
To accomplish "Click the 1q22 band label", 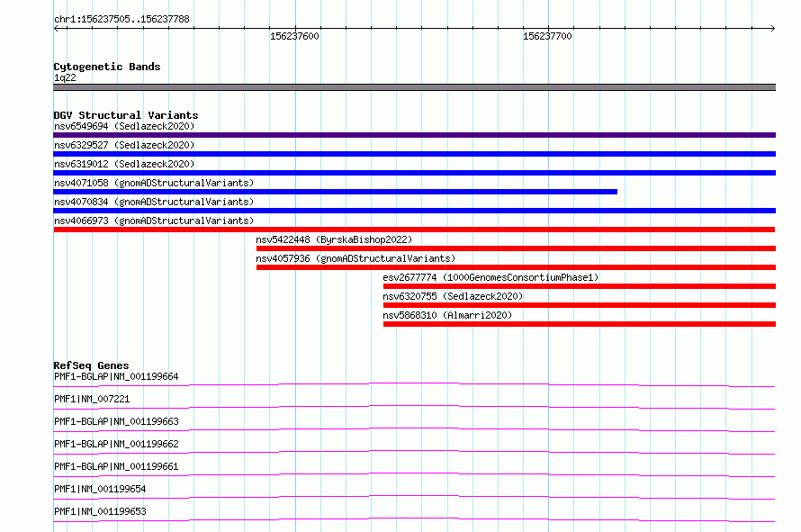I will pyautogui.click(x=65, y=77).
